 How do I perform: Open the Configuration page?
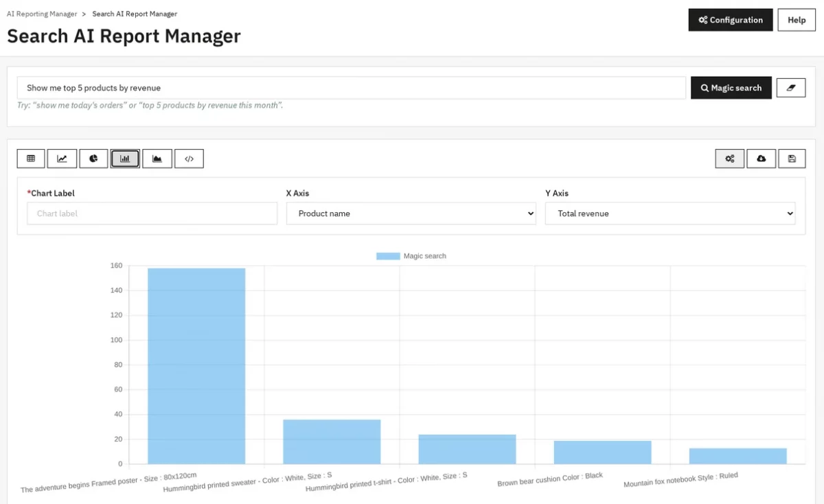pyautogui.click(x=731, y=20)
